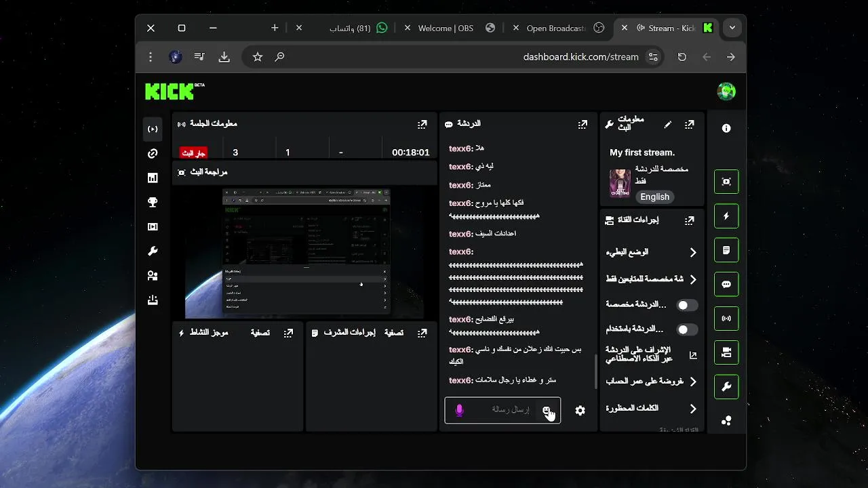Pop out the موجز النشاط panel
This screenshot has width=868, height=488.
[x=288, y=333]
